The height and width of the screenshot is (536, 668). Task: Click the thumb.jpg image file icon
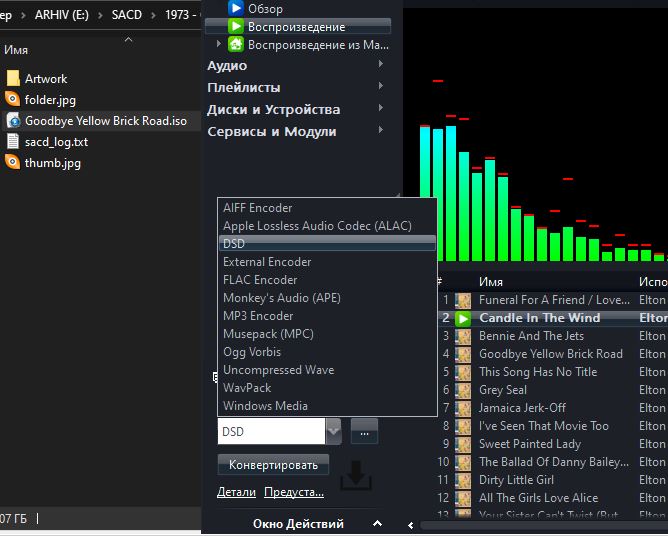click(x=13, y=163)
